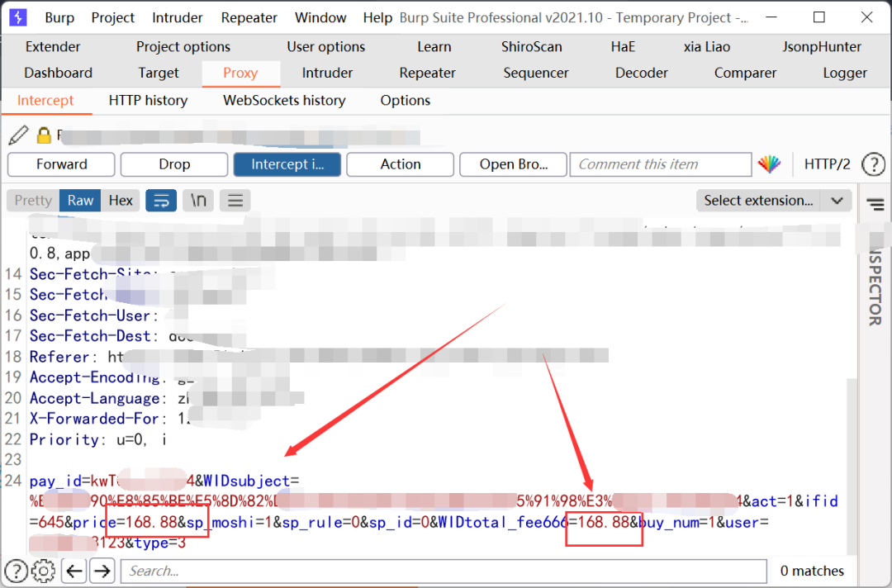Toggle the Intercept is on button
892x588 pixels.
[287, 164]
